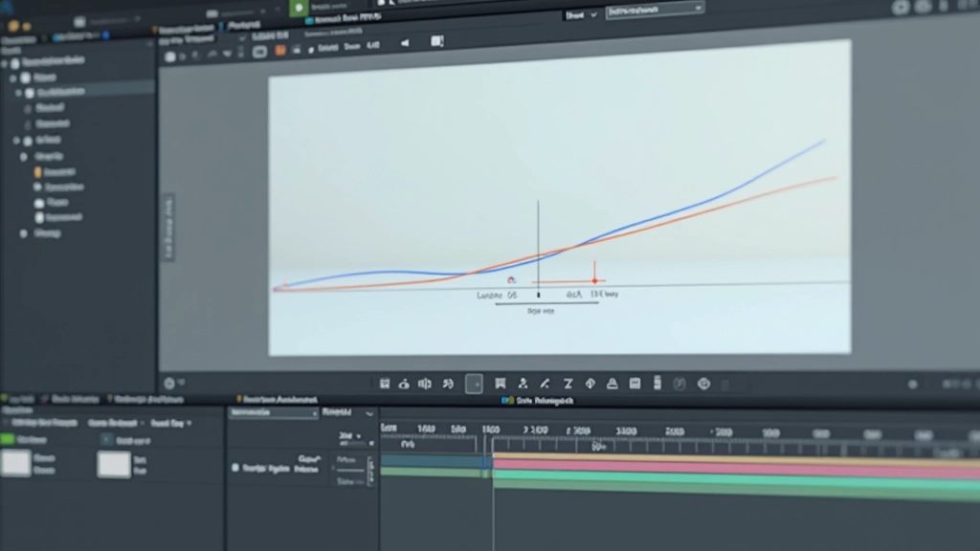The height and width of the screenshot is (551, 980).
Task: Click the red marker point on the graph
Action: click(x=594, y=281)
